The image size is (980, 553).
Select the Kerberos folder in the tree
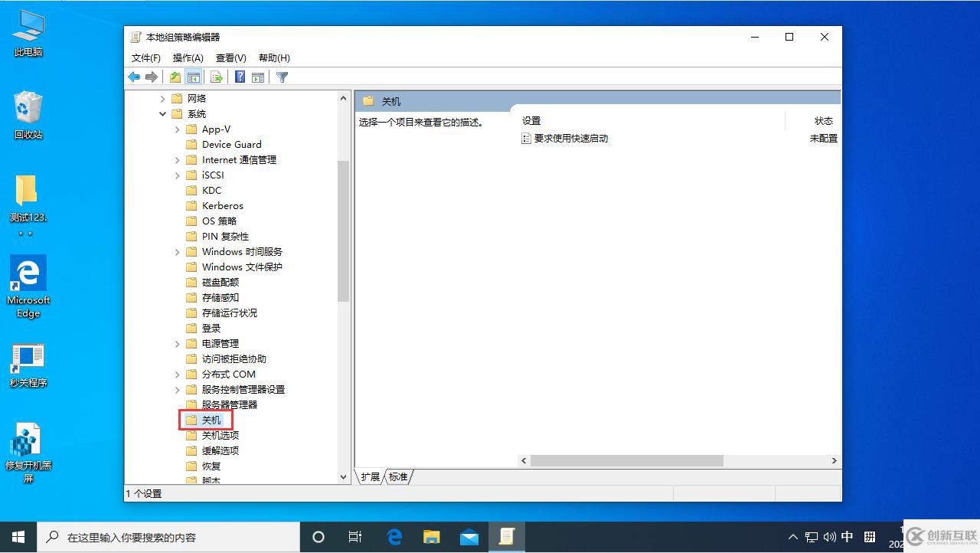tap(221, 205)
